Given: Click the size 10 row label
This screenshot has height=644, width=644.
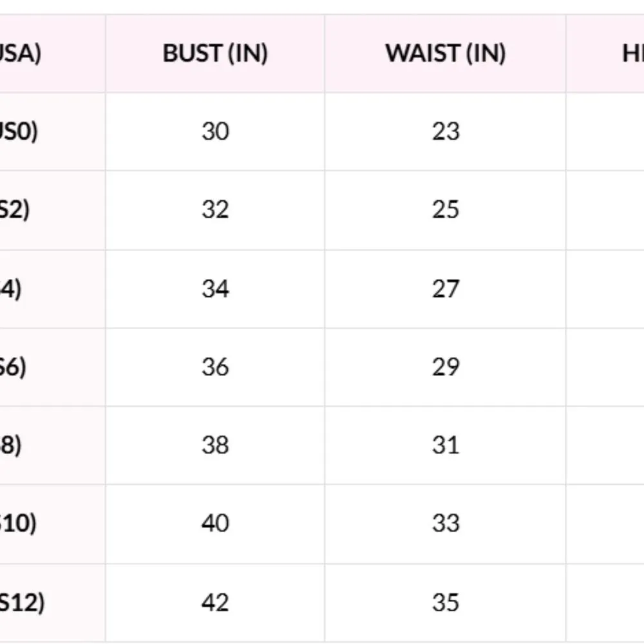Looking at the screenshot, I should [18, 524].
